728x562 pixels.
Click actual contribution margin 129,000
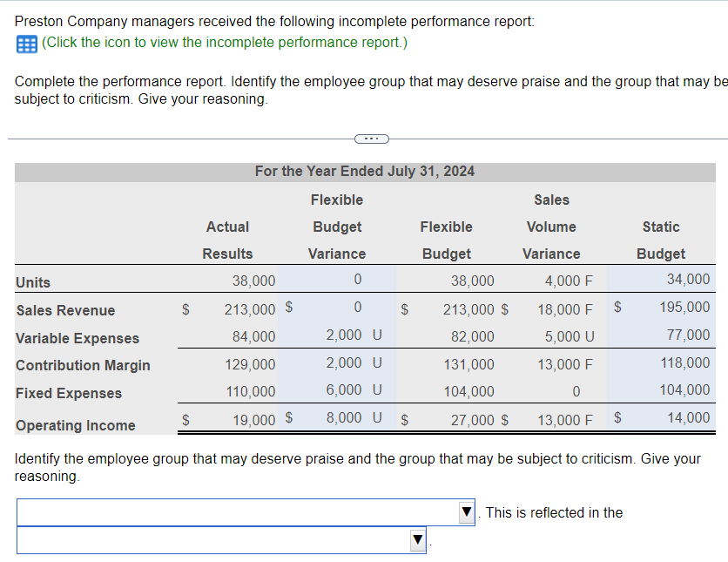coord(250,364)
